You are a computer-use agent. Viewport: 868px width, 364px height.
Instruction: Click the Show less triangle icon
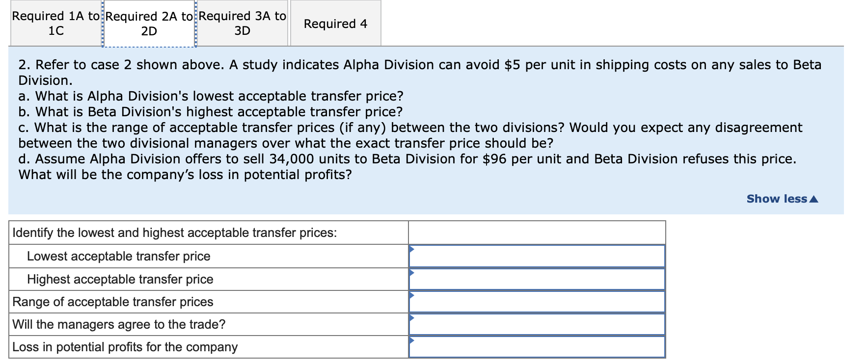[x=814, y=198]
